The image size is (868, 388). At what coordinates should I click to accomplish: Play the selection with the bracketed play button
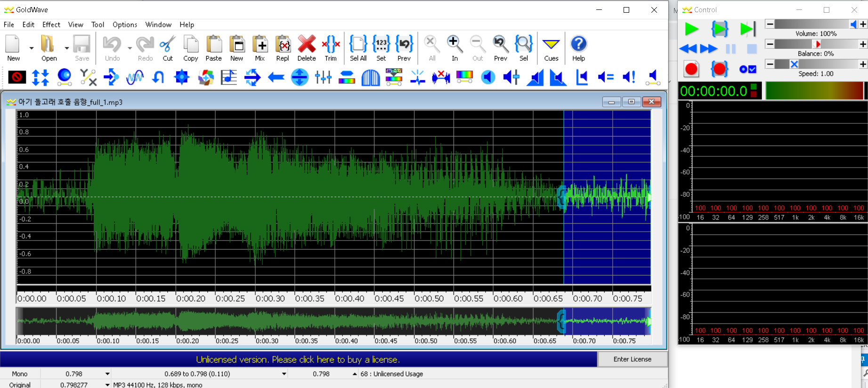(x=719, y=29)
